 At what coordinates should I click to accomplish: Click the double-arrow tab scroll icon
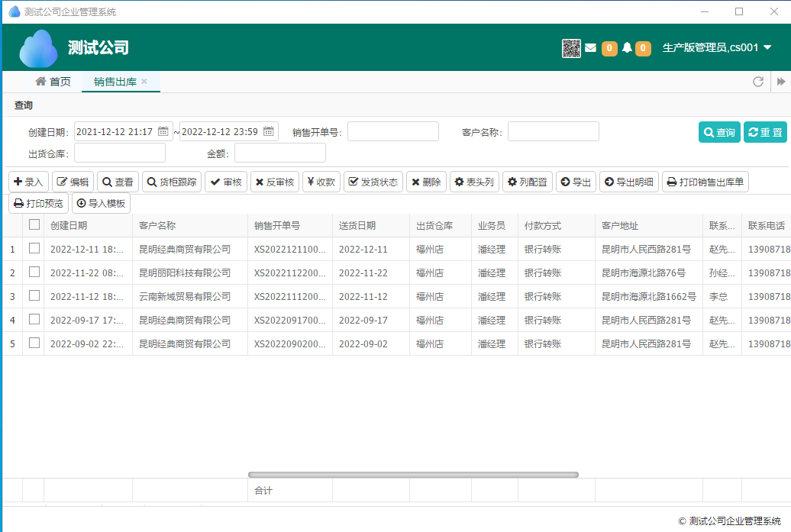pyautogui.click(x=781, y=82)
